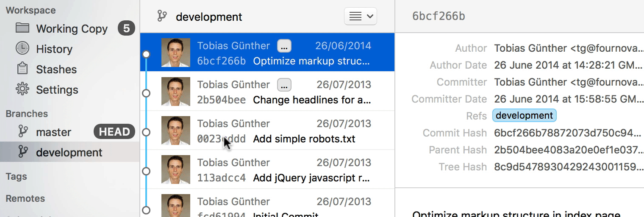This screenshot has height=217, width=644.
Task: Click the Commit Hash value in details
Action: (568, 133)
